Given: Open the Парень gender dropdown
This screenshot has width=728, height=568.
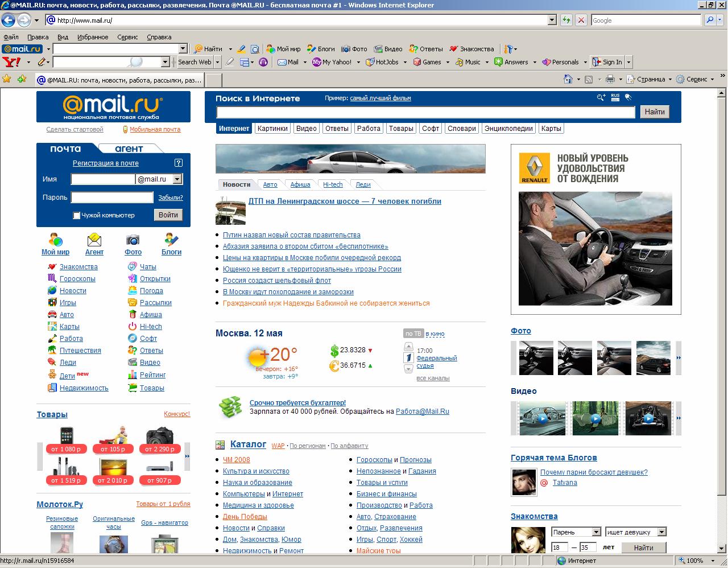Looking at the screenshot, I should (x=596, y=532).
